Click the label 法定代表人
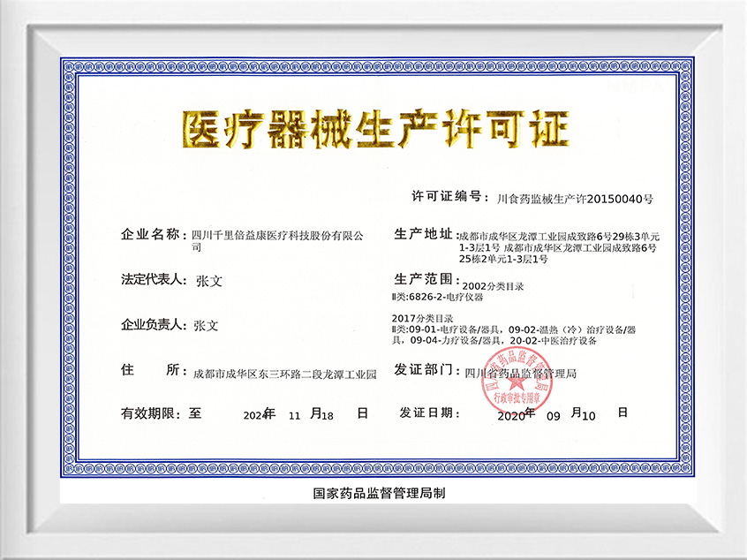This screenshot has width=747, height=560. [154, 279]
